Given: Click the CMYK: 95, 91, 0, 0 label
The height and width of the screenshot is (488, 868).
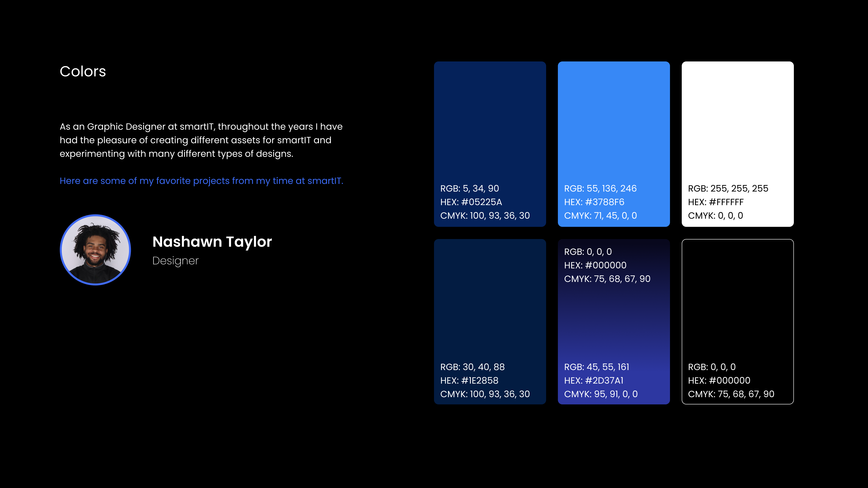Looking at the screenshot, I should click(601, 394).
